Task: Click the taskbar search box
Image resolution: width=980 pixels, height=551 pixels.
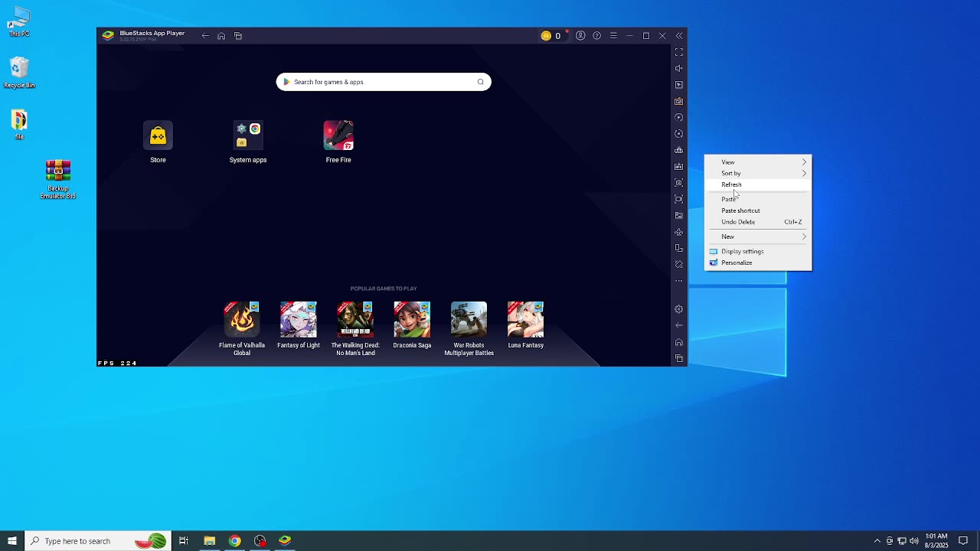Action: tap(98, 541)
